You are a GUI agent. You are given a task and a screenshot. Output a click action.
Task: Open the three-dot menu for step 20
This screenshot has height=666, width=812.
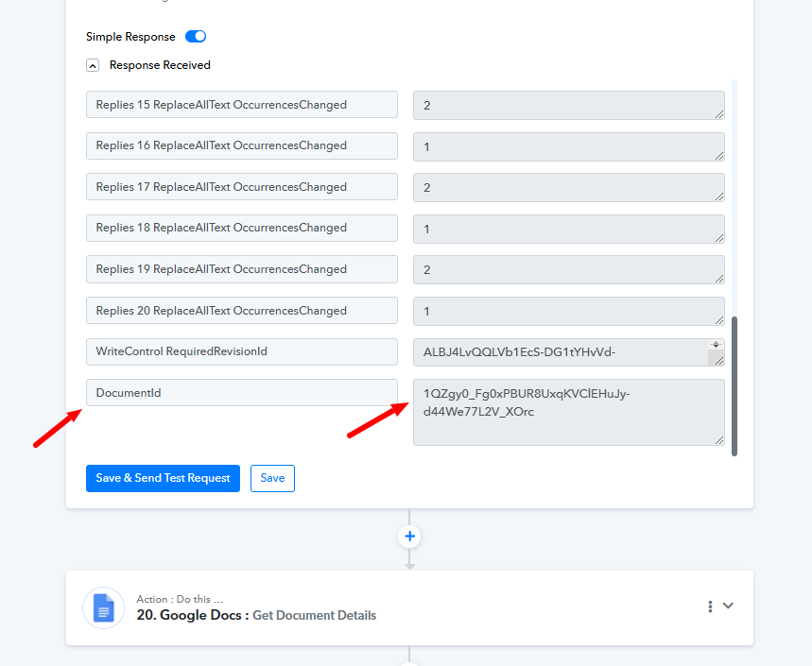[x=710, y=606]
